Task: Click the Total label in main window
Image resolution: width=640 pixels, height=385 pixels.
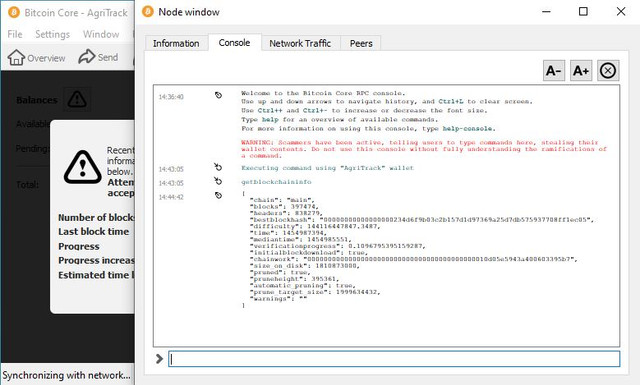Action: (x=27, y=185)
